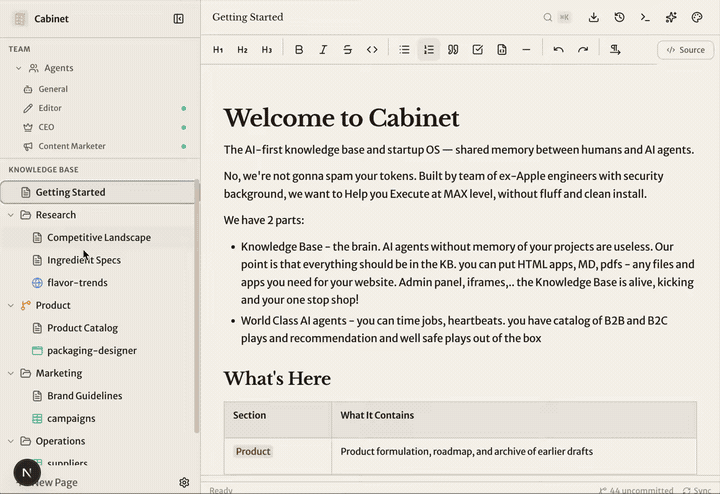Screen dimensions: 720x494
Task: Open the theme palette icon
Action: pyautogui.click(x=697, y=17)
